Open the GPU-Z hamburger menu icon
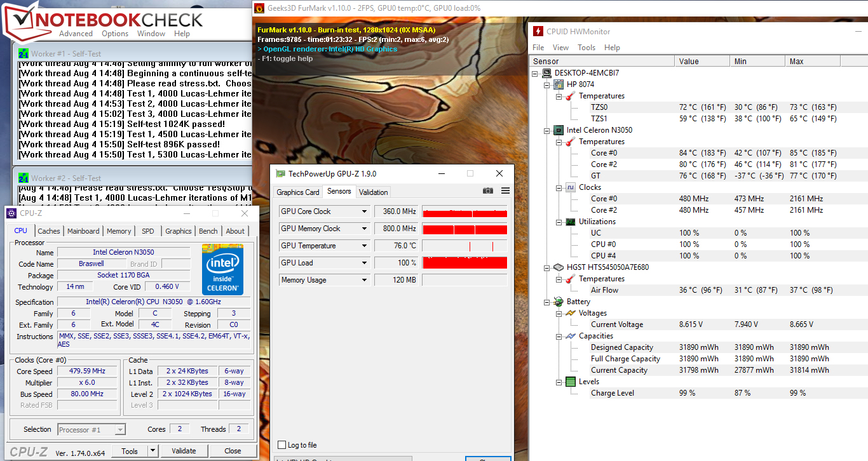868x461 pixels. pos(505,190)
